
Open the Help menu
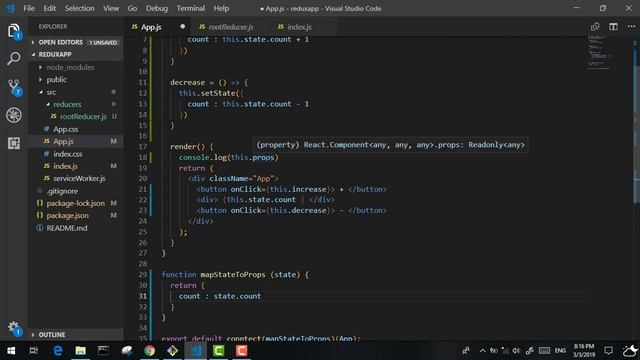point(221,8)
